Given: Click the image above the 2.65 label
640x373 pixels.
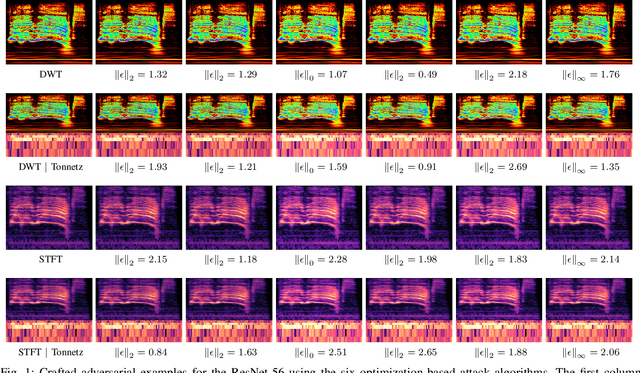Looking at the screenshot, I should coord(409,310).
